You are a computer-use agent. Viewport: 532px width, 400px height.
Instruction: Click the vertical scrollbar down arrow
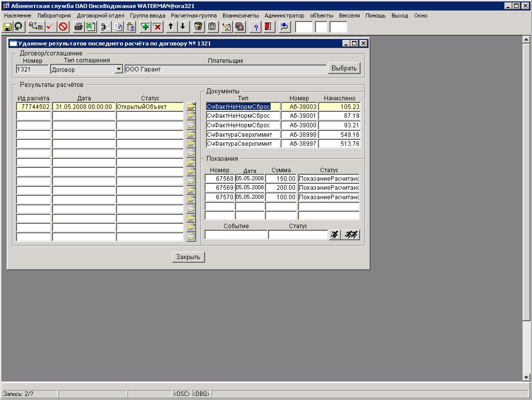coord(526,378)
